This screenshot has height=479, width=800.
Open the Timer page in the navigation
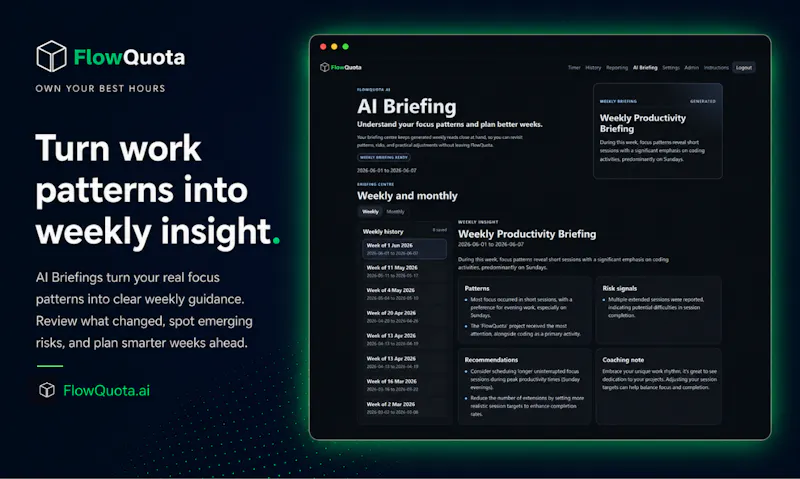pos(574,67)
